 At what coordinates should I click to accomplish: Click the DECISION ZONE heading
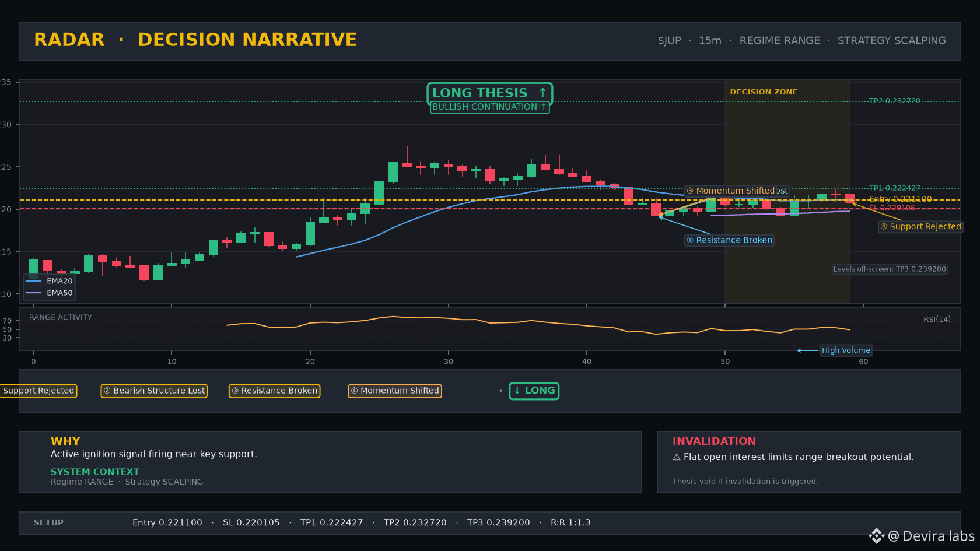pyautogui.click(x=764, y=92)
